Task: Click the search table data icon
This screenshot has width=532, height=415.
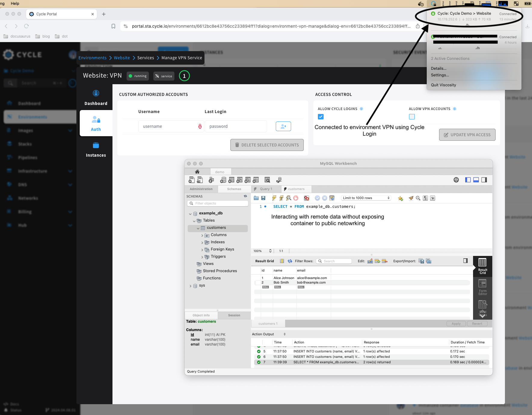Action: click(x=267, y=180)
